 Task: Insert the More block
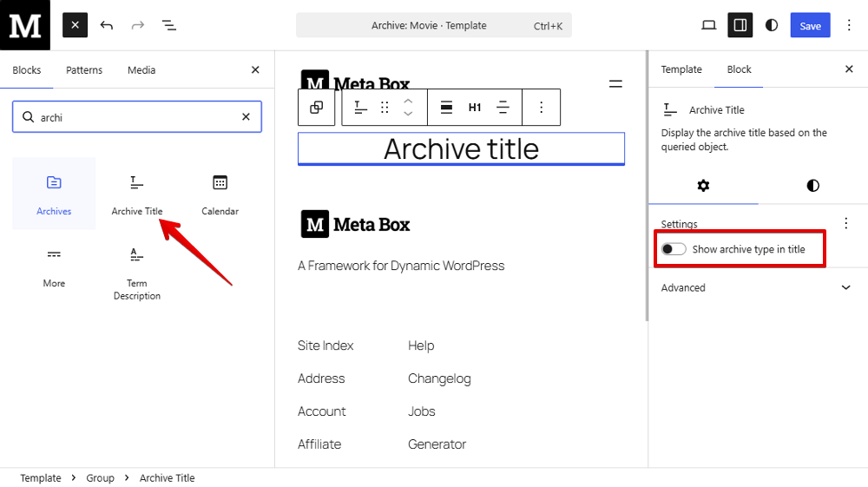(x=54, y=267)
